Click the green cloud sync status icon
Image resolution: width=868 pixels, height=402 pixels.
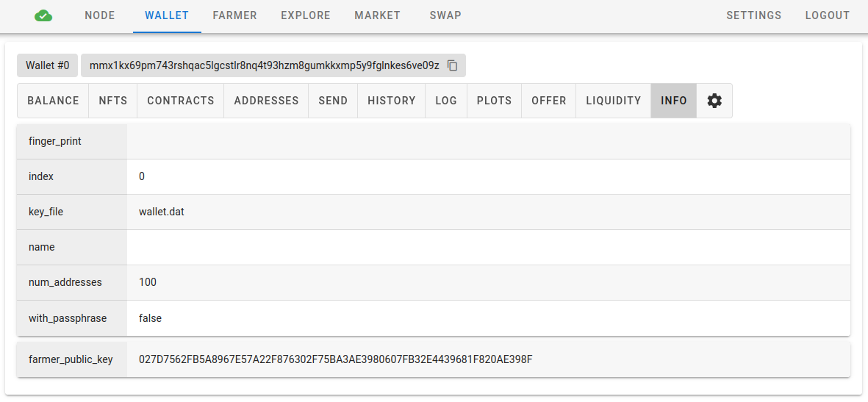point(43,15)
